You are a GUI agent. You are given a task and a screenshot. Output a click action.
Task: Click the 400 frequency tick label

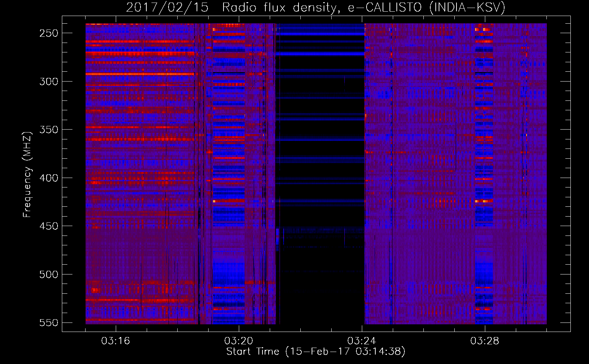pos(49,178)
